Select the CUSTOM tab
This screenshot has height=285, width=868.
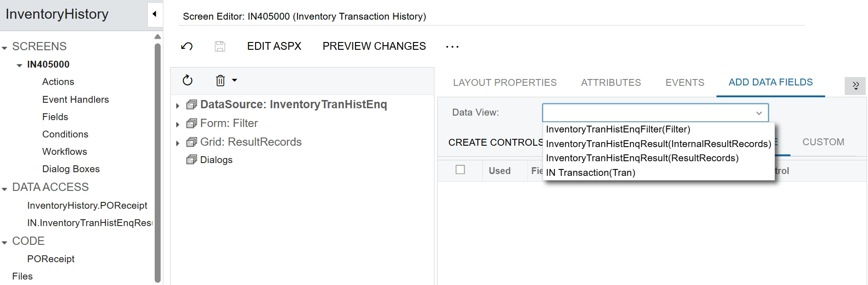pyautogui.click(x=823, y=142)
